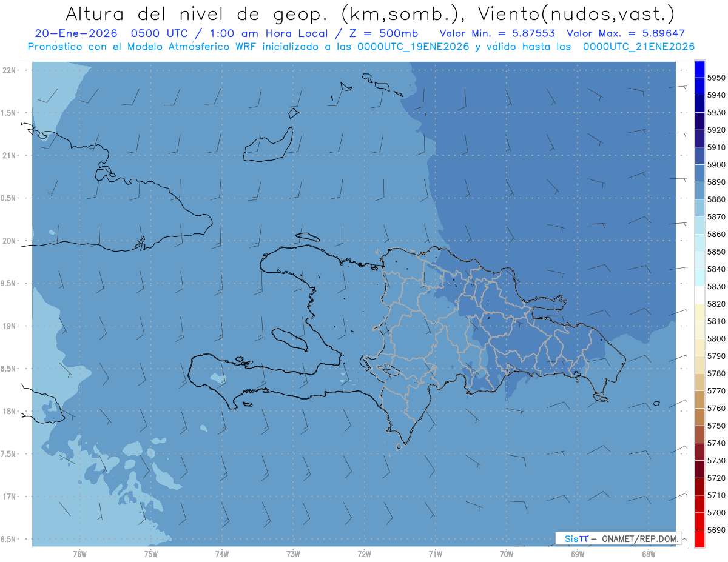Click the latitude label '1.5N'
Image resolution: width=728 pixels, height=562 pixels.
coord(8,113)
